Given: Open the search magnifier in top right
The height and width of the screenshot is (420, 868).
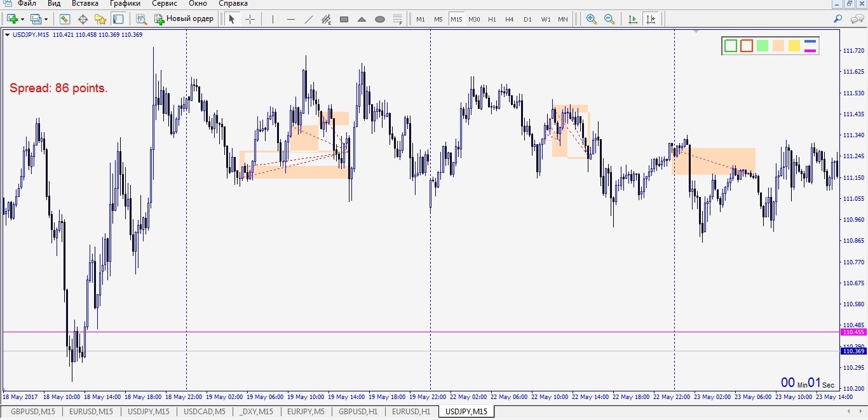Looking at the screenshot, I should click(838, 19).
